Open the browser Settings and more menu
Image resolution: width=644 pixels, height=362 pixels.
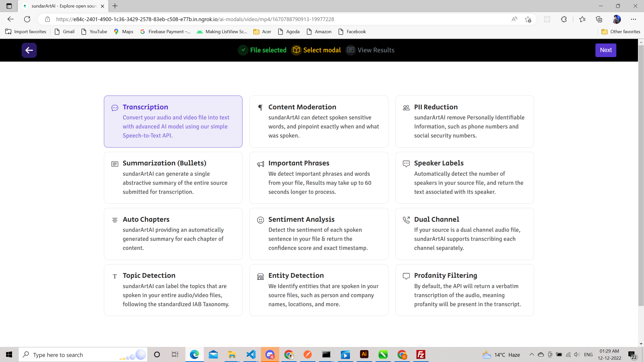coord(633,19)
